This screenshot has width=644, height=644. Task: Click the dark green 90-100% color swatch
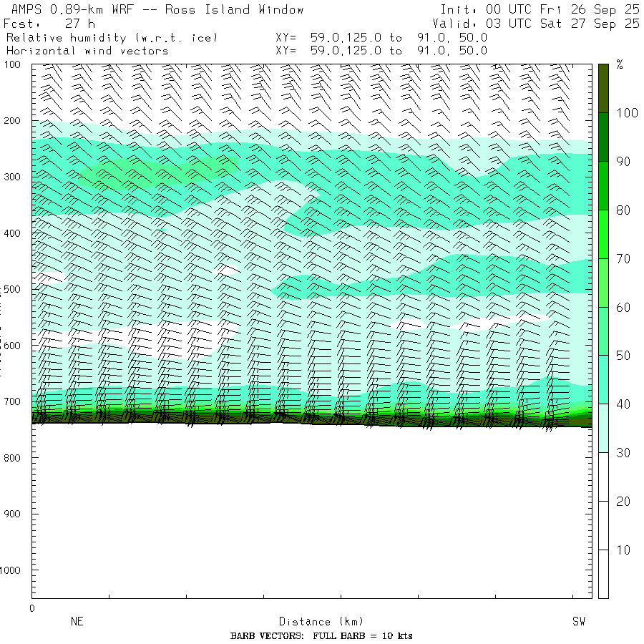[603, 137]
